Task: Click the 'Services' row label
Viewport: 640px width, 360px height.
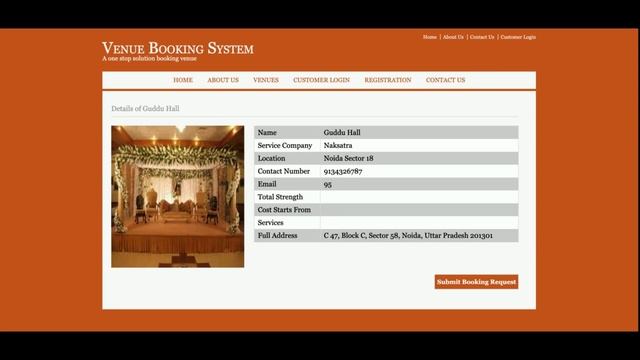Action: 270,223
